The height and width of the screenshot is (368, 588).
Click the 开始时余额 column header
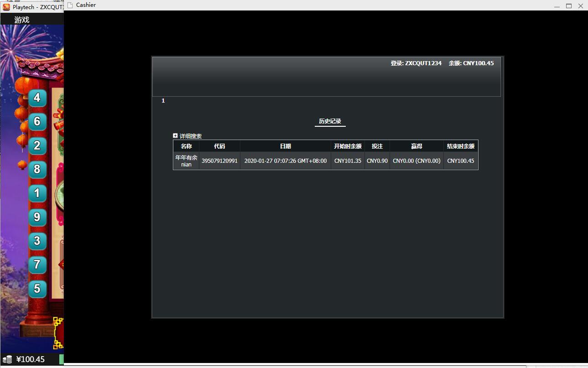coord(348,146)
